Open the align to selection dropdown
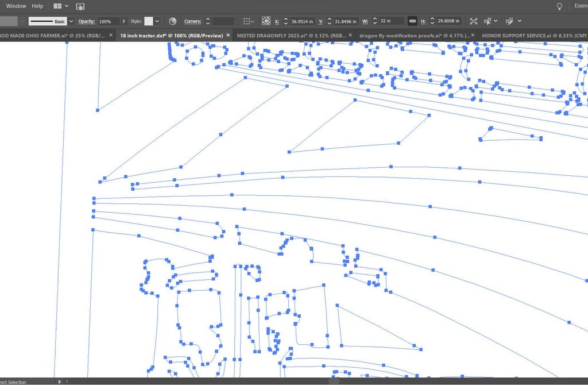588x385 pixels. click(249, 21)
